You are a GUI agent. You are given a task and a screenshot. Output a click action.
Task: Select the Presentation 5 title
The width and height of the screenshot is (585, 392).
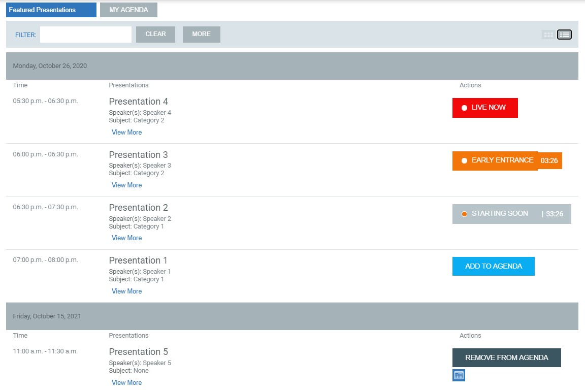(x=139, y=352)
